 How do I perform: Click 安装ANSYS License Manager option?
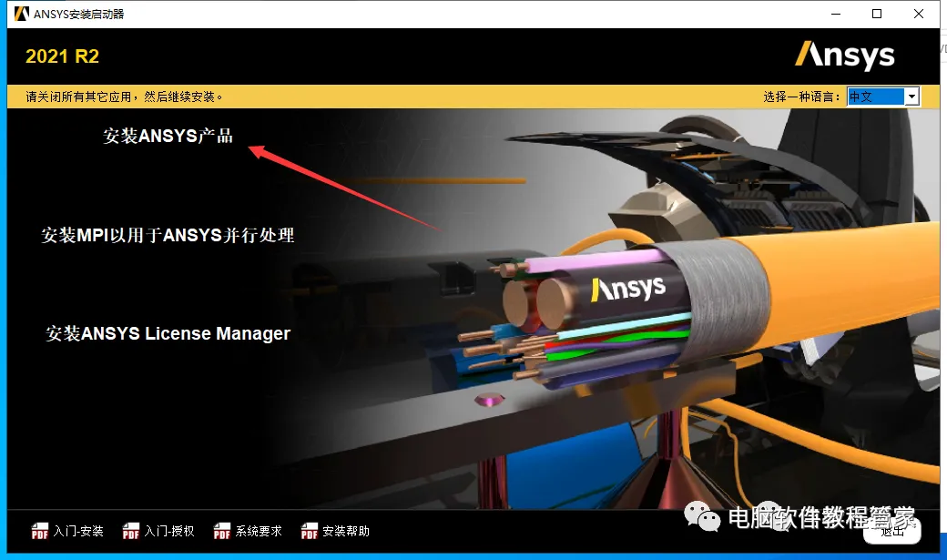[x=168, y=333]
